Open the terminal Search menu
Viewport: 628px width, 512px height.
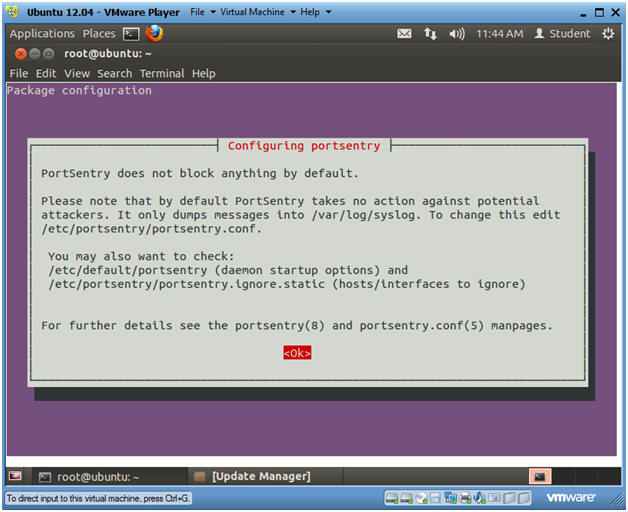[x=115, y=74]
